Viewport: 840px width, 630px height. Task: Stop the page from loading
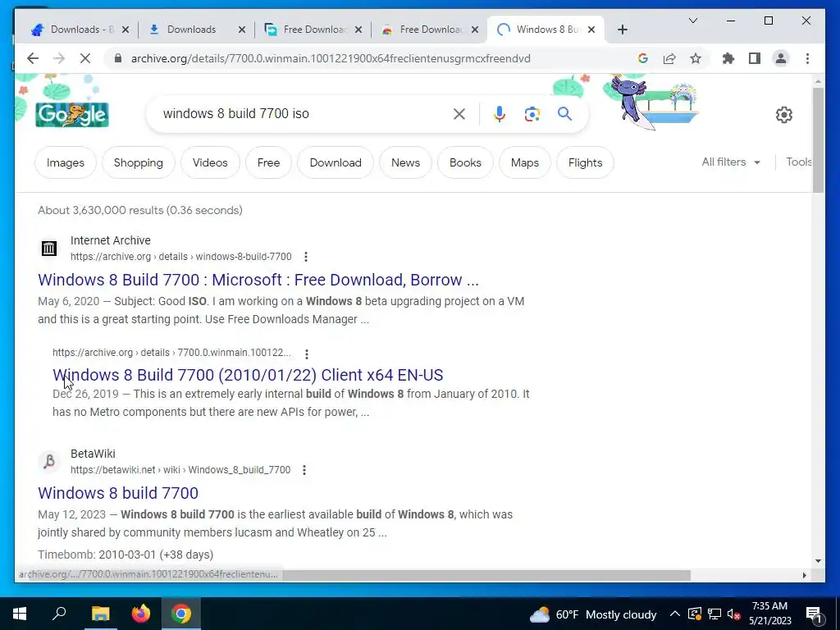coord(85,58)
